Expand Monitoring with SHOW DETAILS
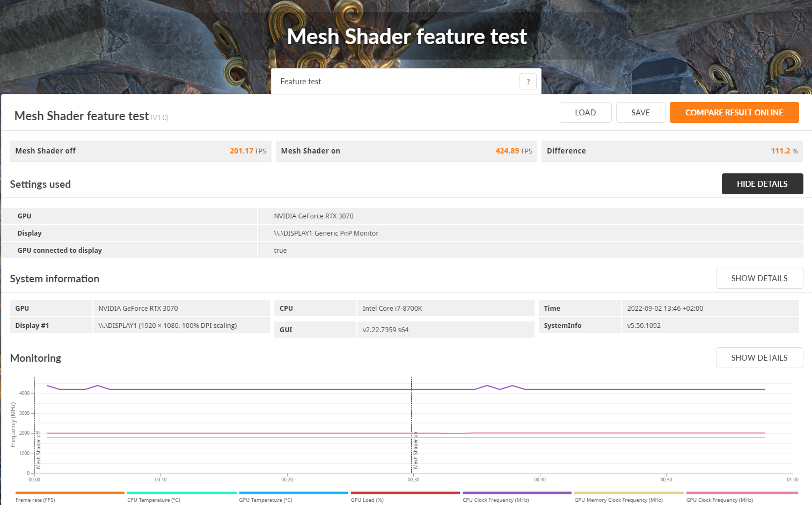The height and width of the screenshot is (505, 812). pyautogui.click(x=759, y=357)
